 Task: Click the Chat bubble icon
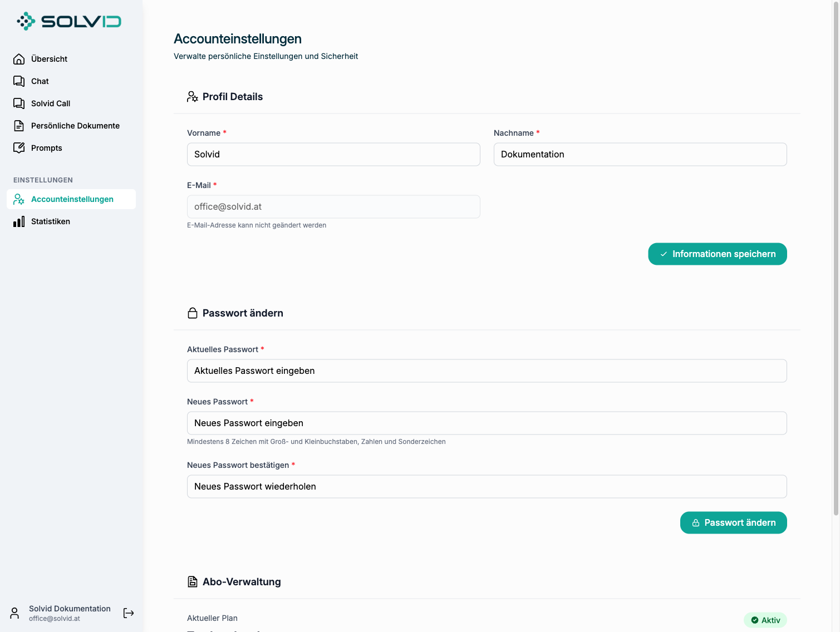pos(19,81)
